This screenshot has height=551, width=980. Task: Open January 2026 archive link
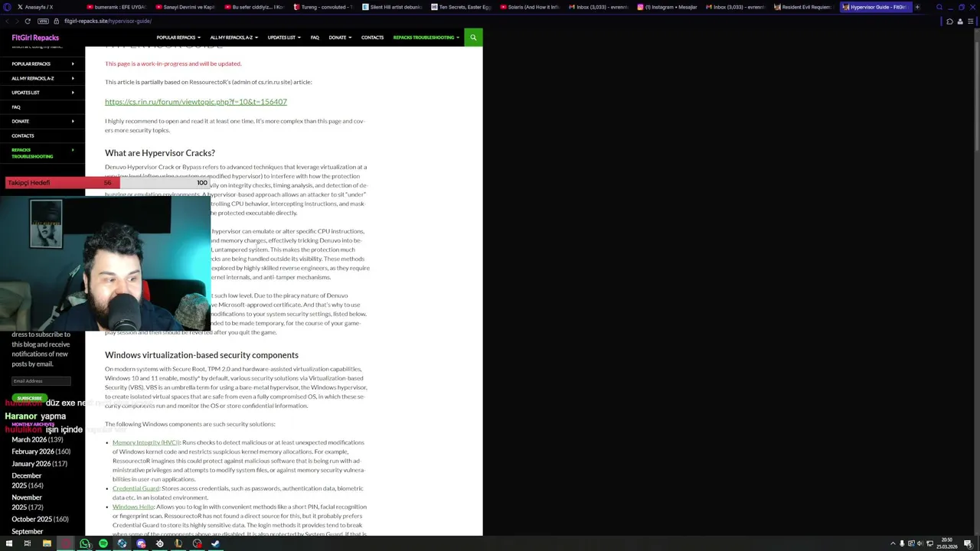[31, 464]
